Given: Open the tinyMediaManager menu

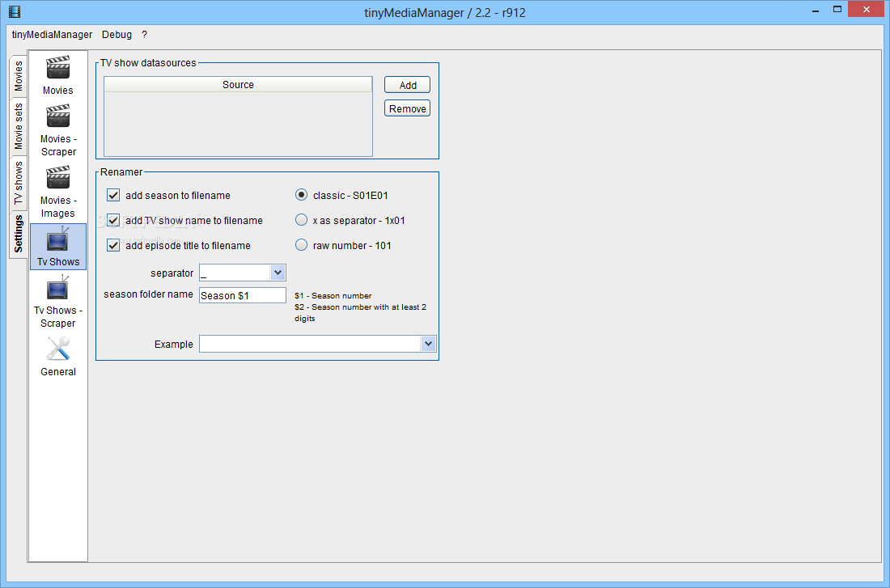Looking at the screenshot, I should tap(53, 35).
